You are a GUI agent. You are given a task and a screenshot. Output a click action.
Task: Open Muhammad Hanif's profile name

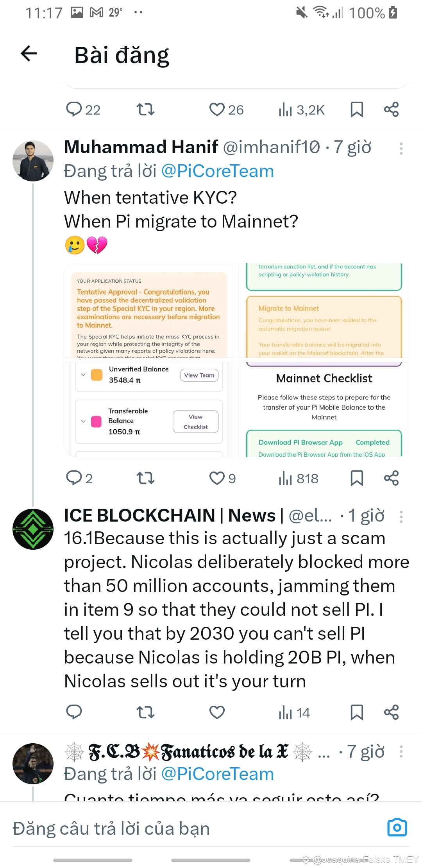click(x=141, y=147)
